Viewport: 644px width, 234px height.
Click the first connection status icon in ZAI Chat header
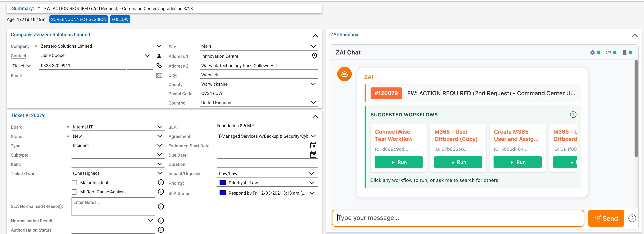pos(592,52)
